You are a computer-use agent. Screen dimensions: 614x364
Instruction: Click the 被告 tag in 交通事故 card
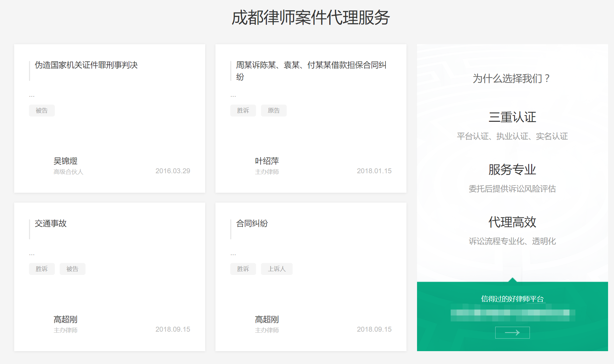(73, 269)
